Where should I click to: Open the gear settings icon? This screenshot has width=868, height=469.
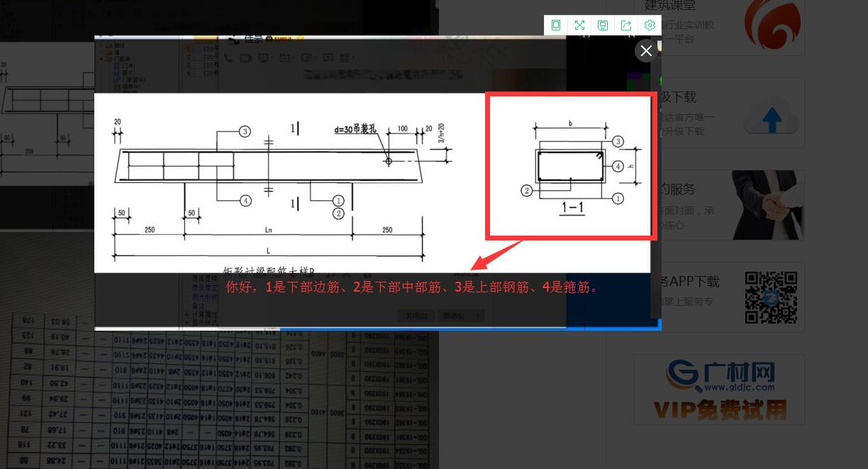coord(650,26)
